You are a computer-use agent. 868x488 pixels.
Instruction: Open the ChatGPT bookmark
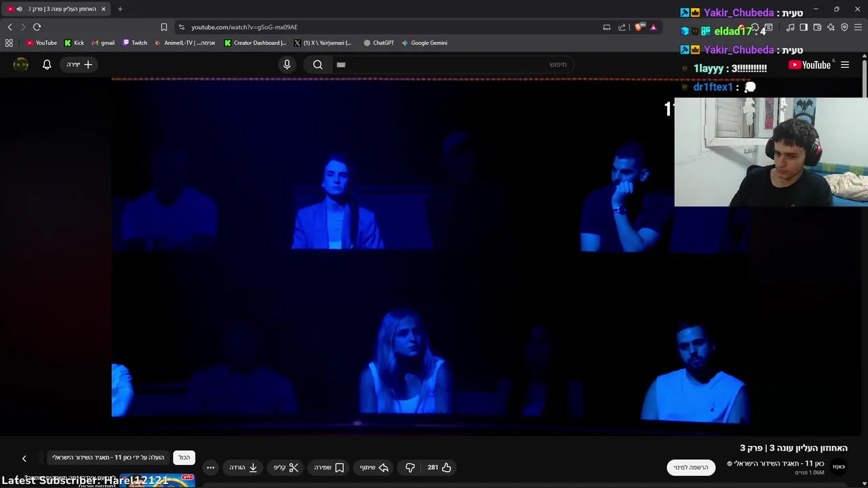coord(378,43)
